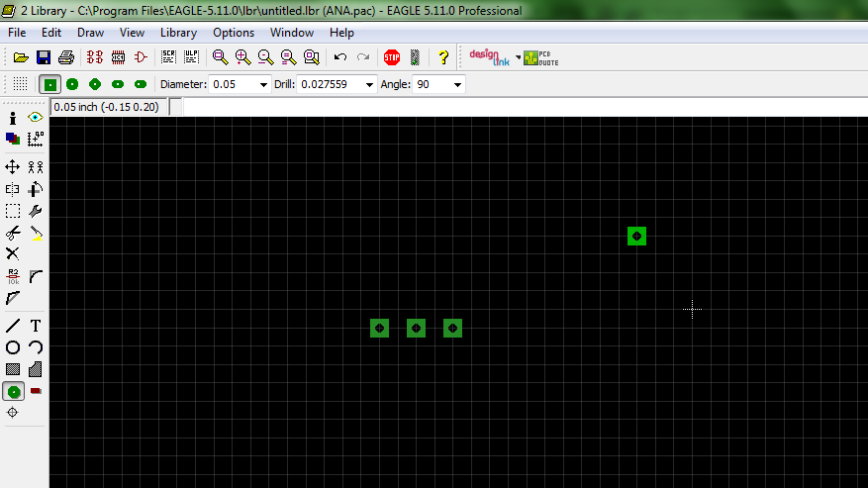The height and width of the screenshot is (488, 868).
Task: Open the Edit menu
Action: click(x=50, y=33)
